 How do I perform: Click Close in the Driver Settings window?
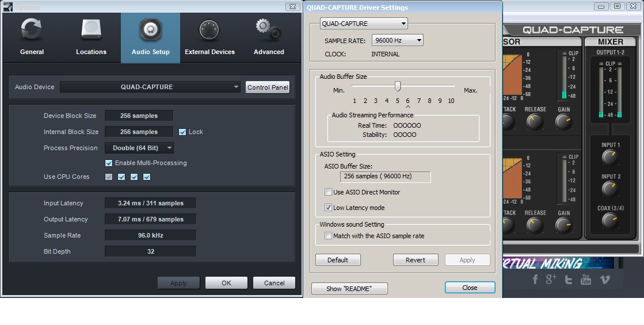[470, 288]
